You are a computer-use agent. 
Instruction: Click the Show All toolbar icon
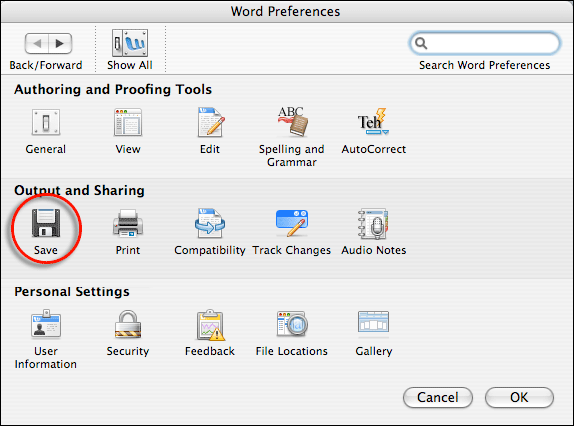click(130, 43)
